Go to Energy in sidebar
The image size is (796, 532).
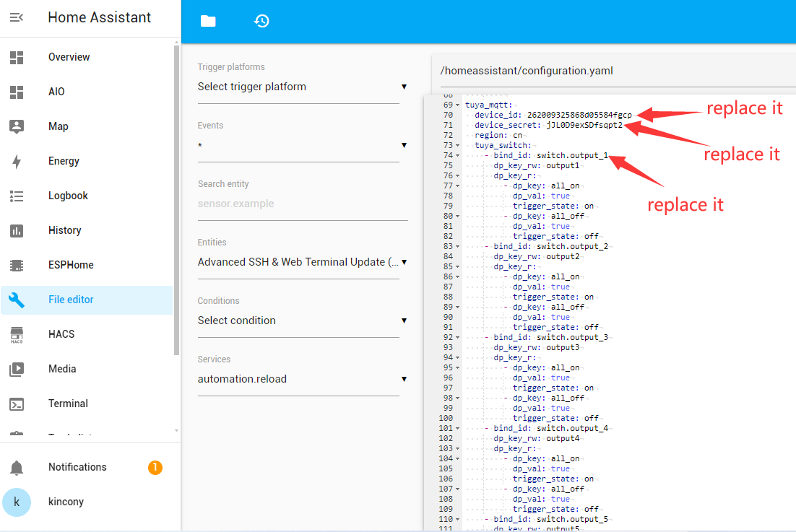click(x=64, y=161)
